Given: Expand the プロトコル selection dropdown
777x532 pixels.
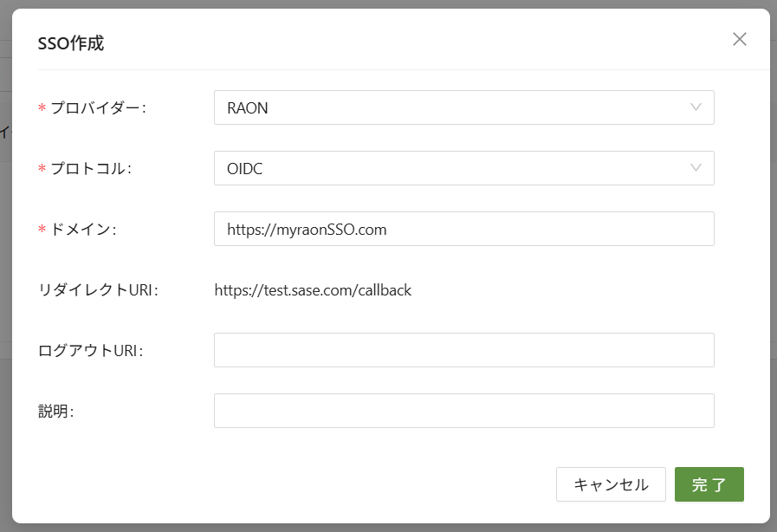Looking at the screenshot, I should click(463, 168).
